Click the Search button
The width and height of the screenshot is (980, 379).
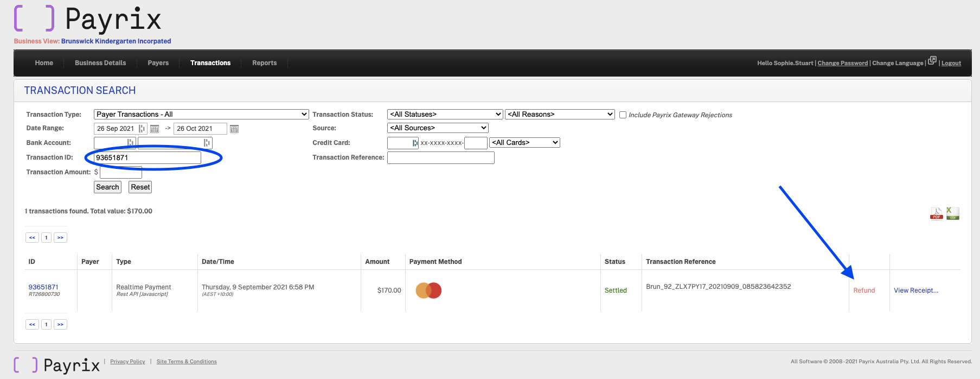(107, 187)
